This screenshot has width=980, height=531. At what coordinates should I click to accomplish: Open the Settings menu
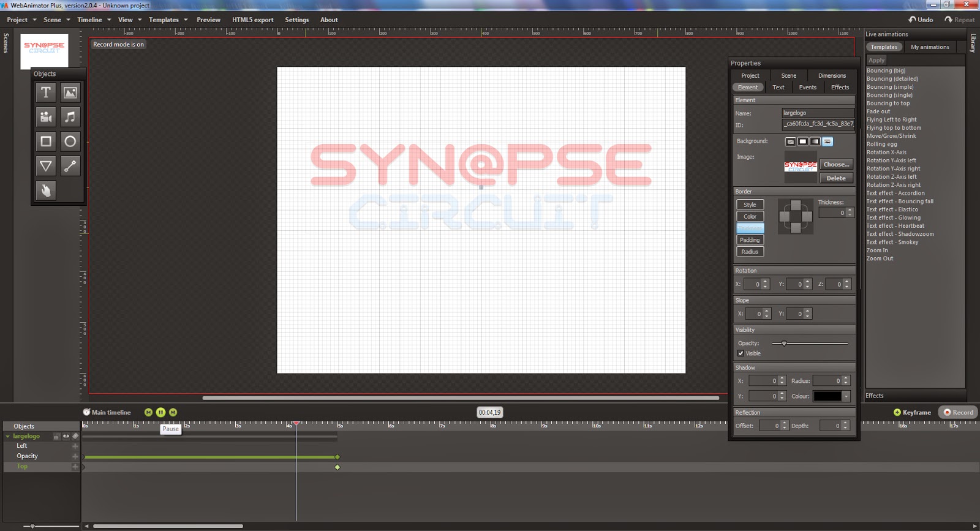click(x=296, y=20)
